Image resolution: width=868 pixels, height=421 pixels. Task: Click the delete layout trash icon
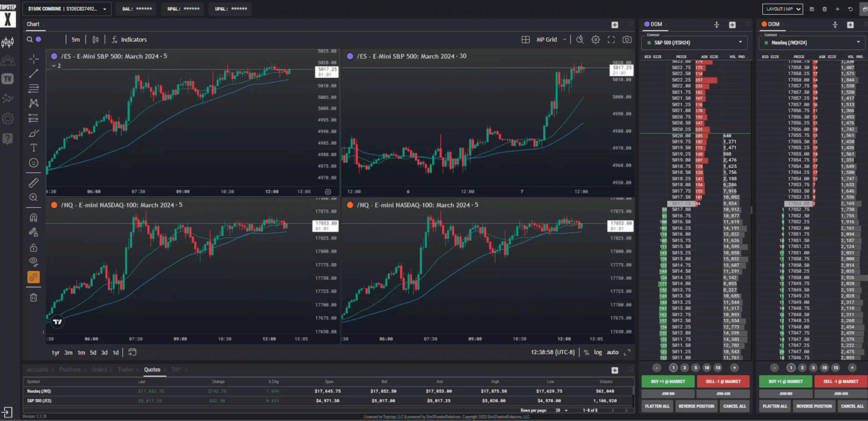coord(825,9)
